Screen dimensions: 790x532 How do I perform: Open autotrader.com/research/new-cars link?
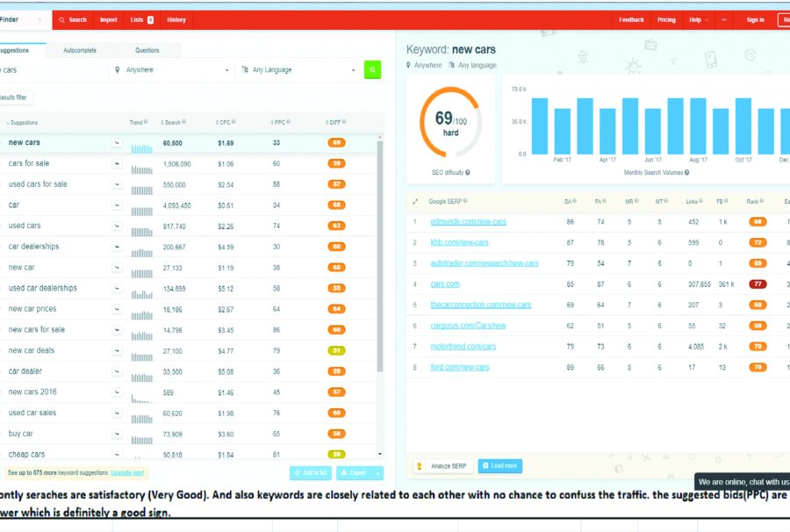click(x=485, y=263)
